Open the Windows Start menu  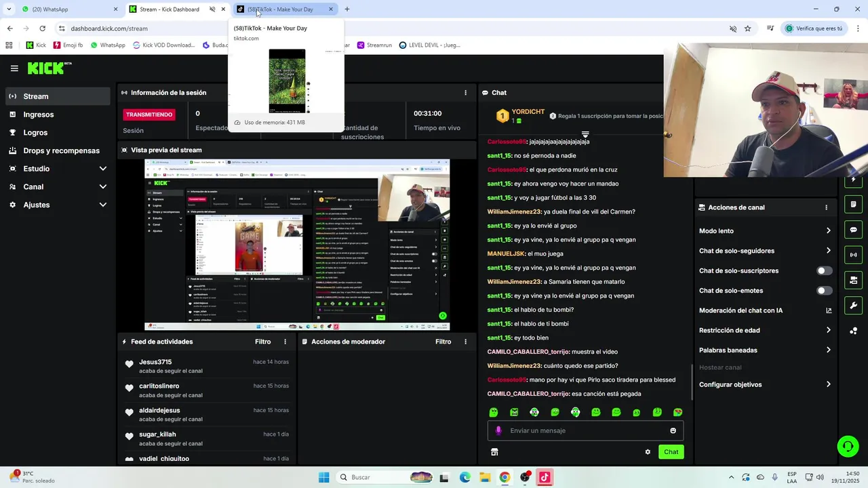[323, 477]
